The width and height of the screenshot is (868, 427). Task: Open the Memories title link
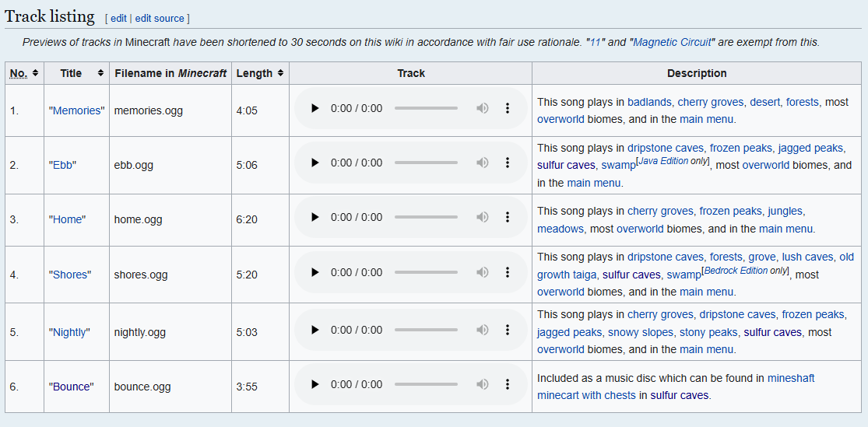pyautogui.click(x=76, y=110)
